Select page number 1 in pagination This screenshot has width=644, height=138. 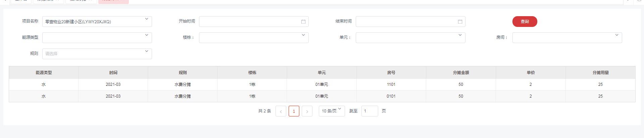pos(294,111)
